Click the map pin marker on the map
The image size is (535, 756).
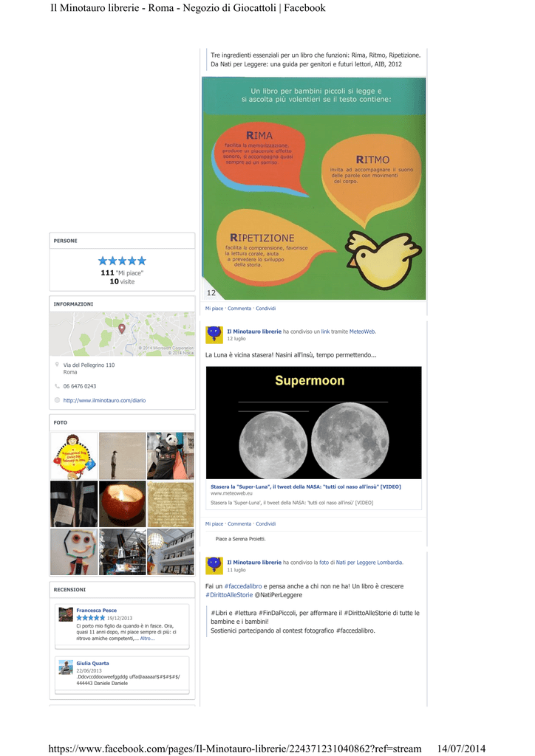click(122, 329)
